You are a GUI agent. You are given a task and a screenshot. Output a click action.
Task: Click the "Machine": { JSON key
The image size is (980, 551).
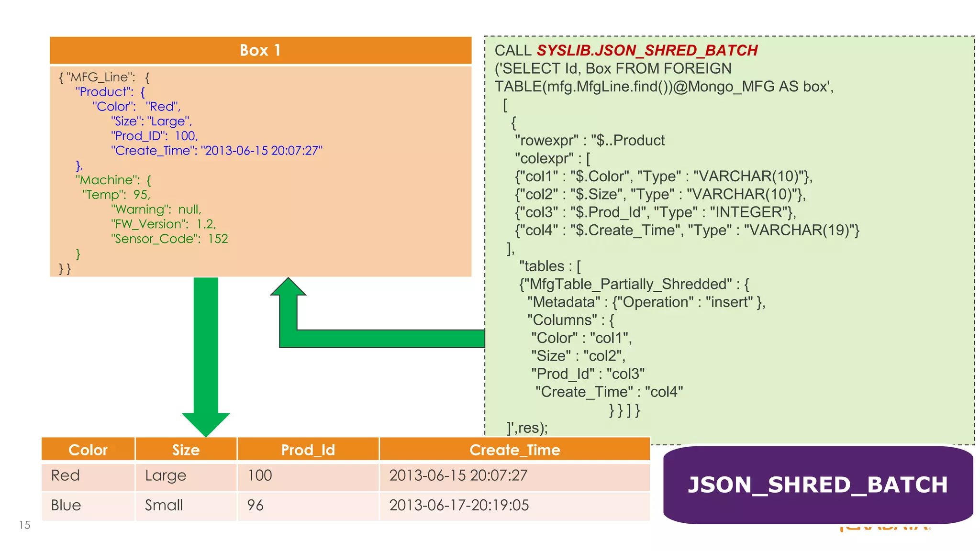pos(113,180)
